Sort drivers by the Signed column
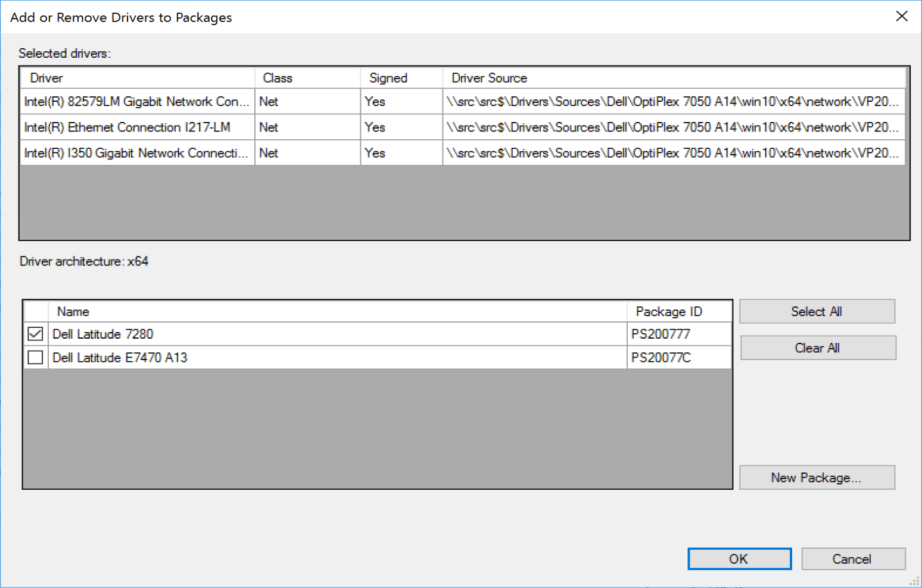The image size is (922, 588). [388, 77]
